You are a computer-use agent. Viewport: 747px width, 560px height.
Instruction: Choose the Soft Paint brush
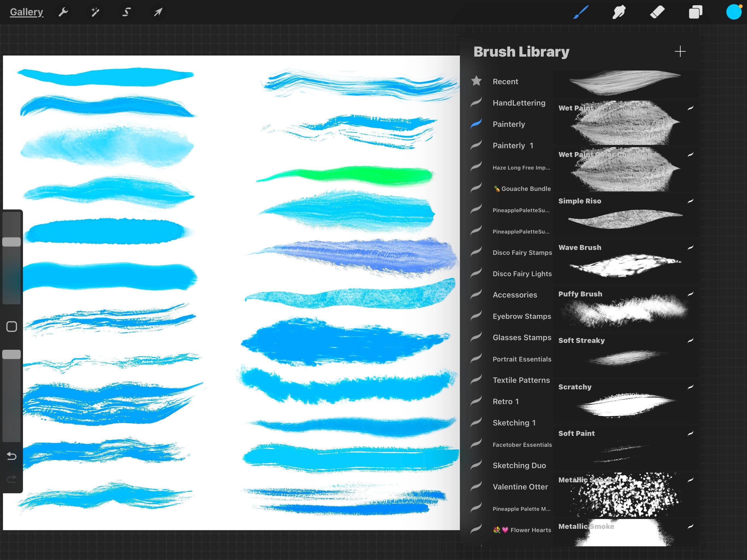click(x=625, y=448)
